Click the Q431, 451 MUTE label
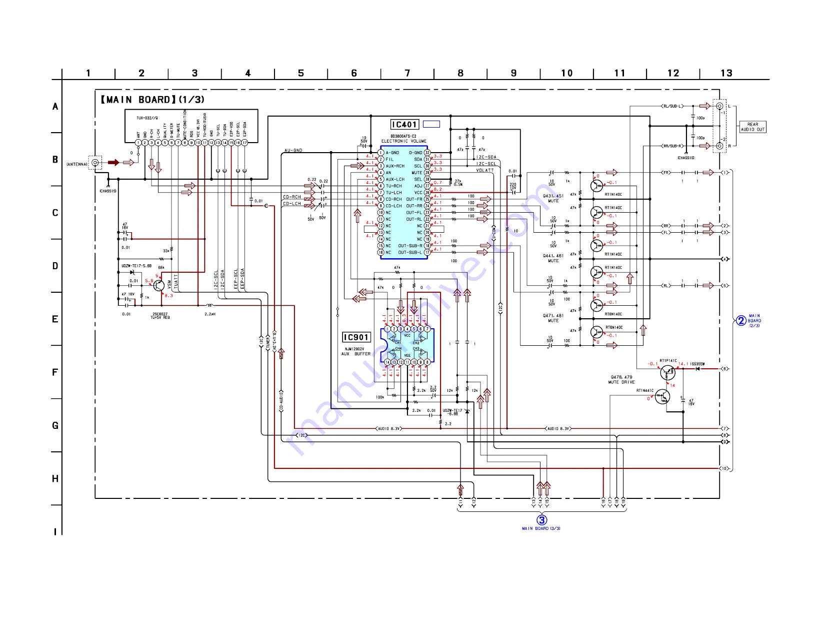 point(553,199)
